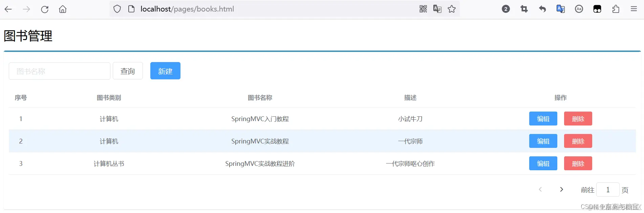Click the 序号 column header

(x=21, y=98)
